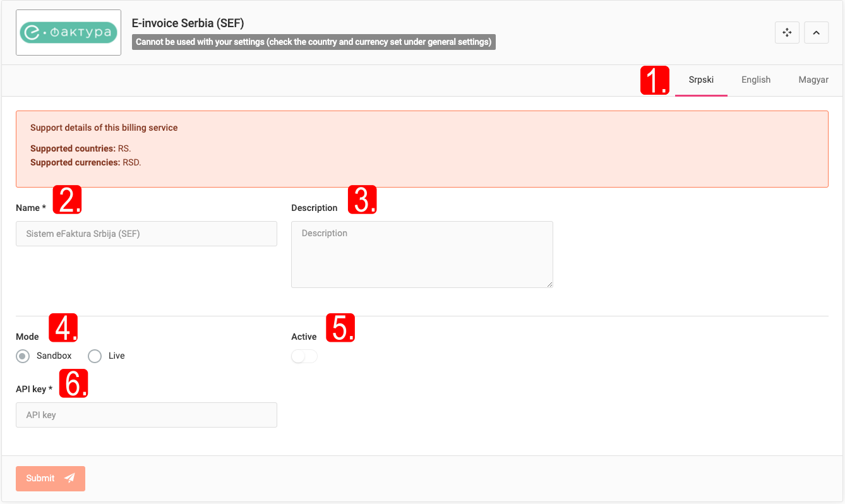The width and height of the screenshot is (845, 504).
Task: Click the move handle icon in the header
Action: click(x=787, y=33)
